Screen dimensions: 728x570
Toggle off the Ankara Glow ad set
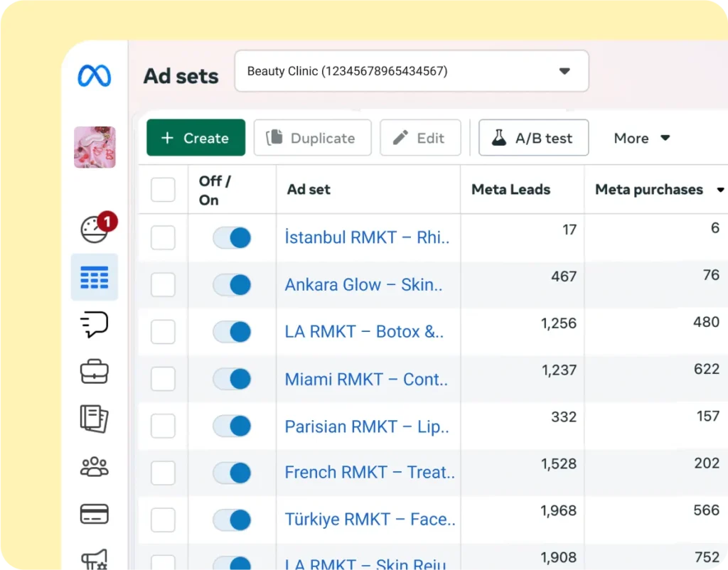click(232, 284)
